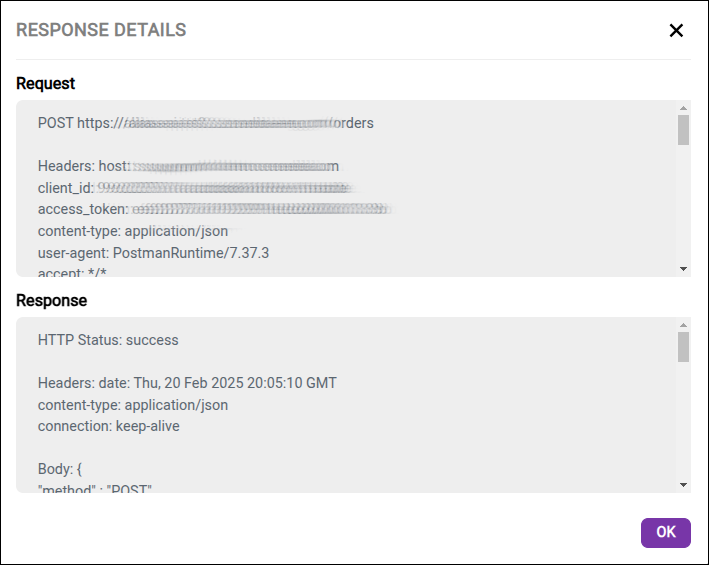Click the HTTP Status success line
The image size is (709, 565).
click(108, 340)
